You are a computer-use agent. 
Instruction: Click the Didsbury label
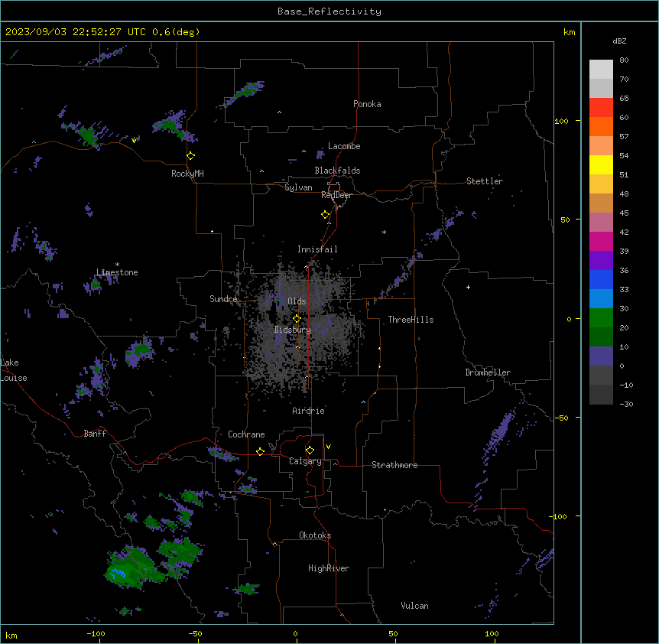[x=293, y=330]
